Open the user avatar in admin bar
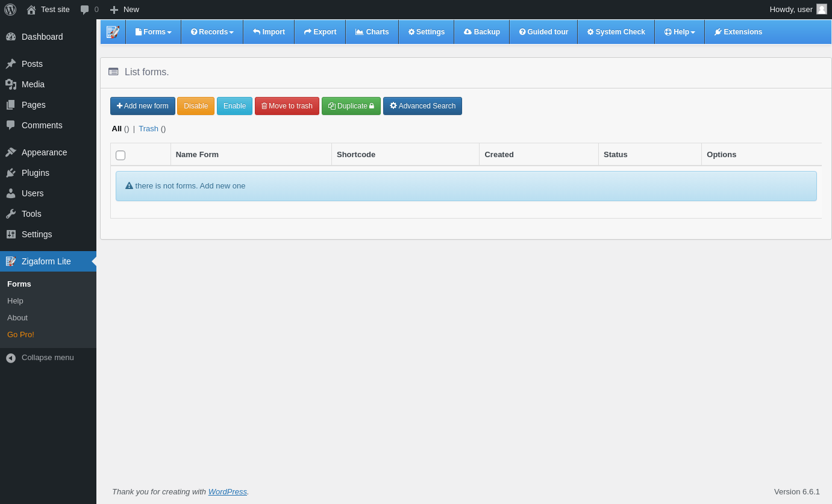The width and height of the screenshot is (832, 504). coord(822,9)
